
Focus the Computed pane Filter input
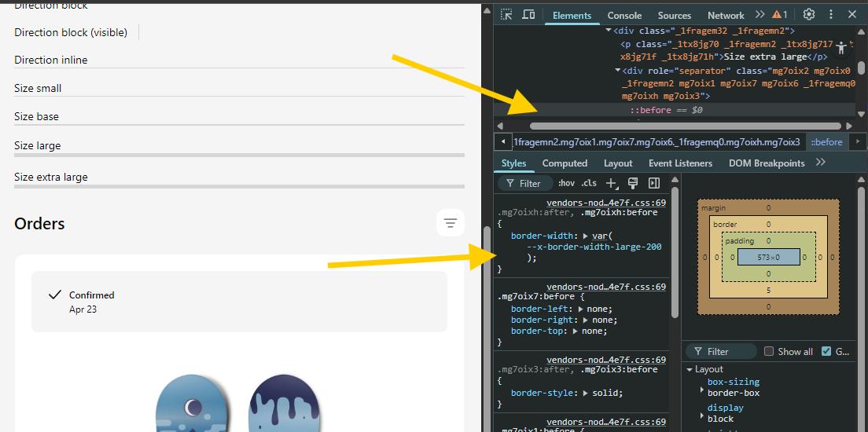[x=721, y=351]
